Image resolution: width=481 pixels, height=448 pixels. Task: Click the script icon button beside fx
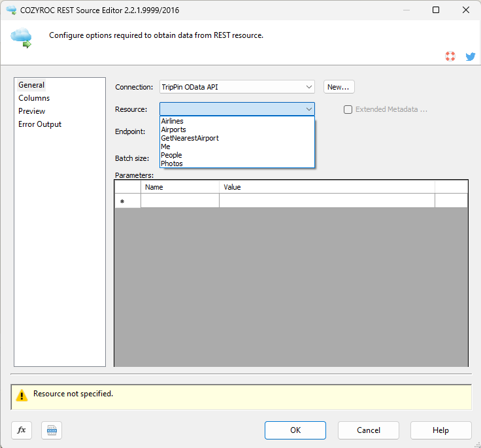52,430
